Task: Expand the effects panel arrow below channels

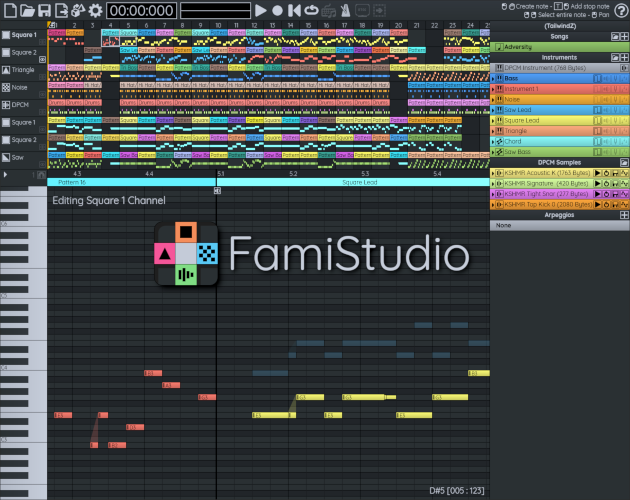Action: tap(5, 174)
